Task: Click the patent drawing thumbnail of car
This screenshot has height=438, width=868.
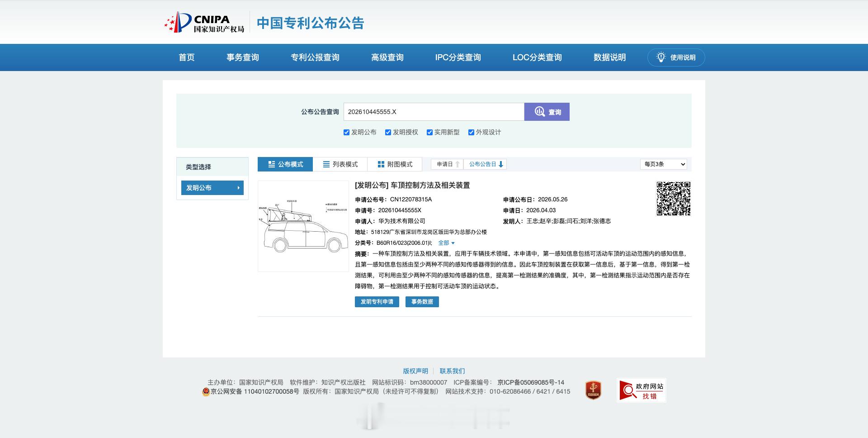Action: tap(303, 226)
